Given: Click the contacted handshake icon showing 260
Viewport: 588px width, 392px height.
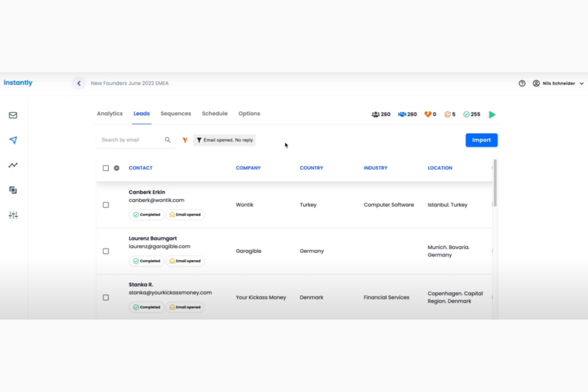Looking at the screenshot, I should [402, 114].
